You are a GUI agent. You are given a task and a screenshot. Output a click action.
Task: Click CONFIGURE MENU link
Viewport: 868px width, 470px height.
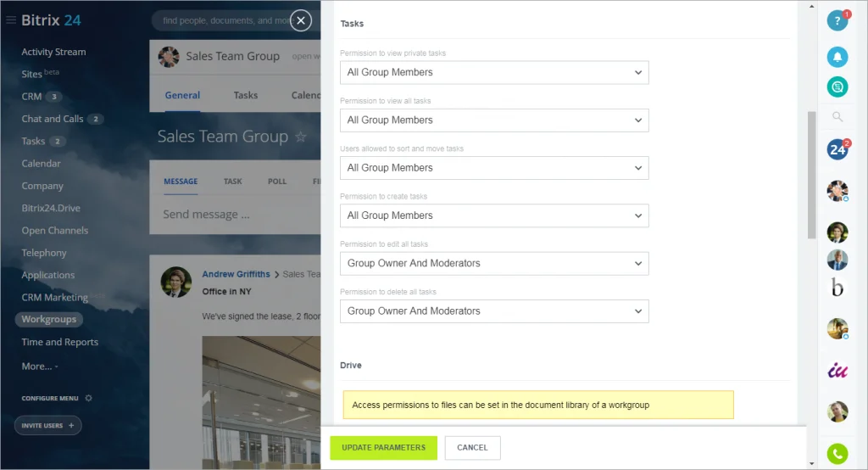[x=50, y=398]
